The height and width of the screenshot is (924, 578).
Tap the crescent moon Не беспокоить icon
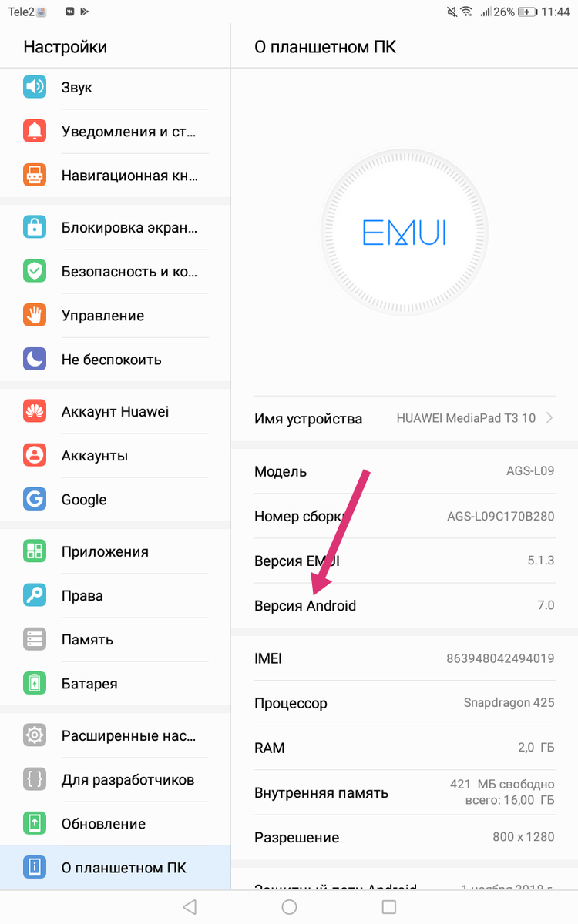[35, 359]
